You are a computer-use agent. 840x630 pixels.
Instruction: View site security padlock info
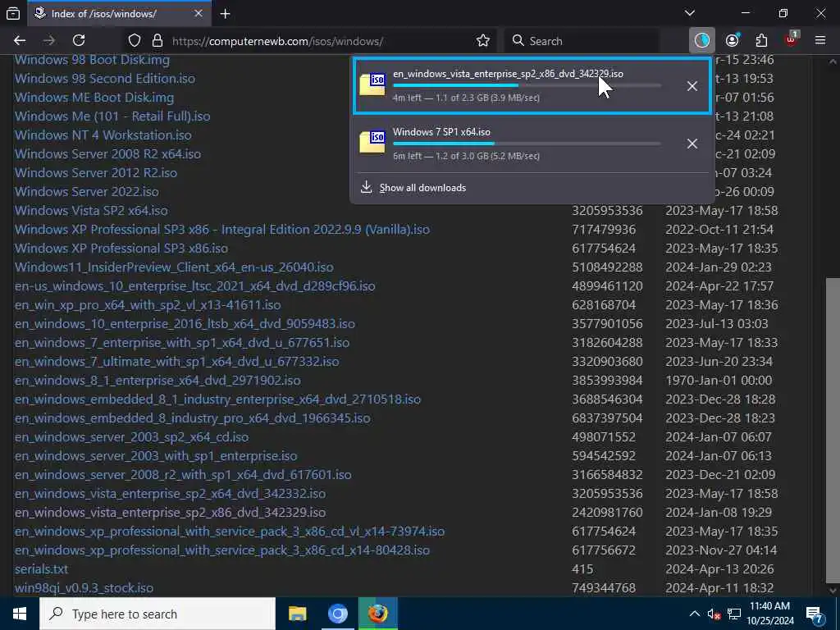(157, 41)
